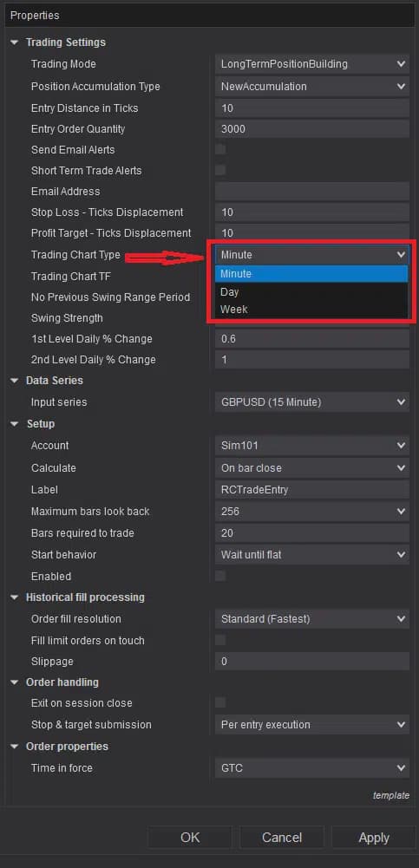Image resolution: width=419 pixels, height=868 pixels.
Task: Select the highlighted Minute option
Action: point(311,274)
